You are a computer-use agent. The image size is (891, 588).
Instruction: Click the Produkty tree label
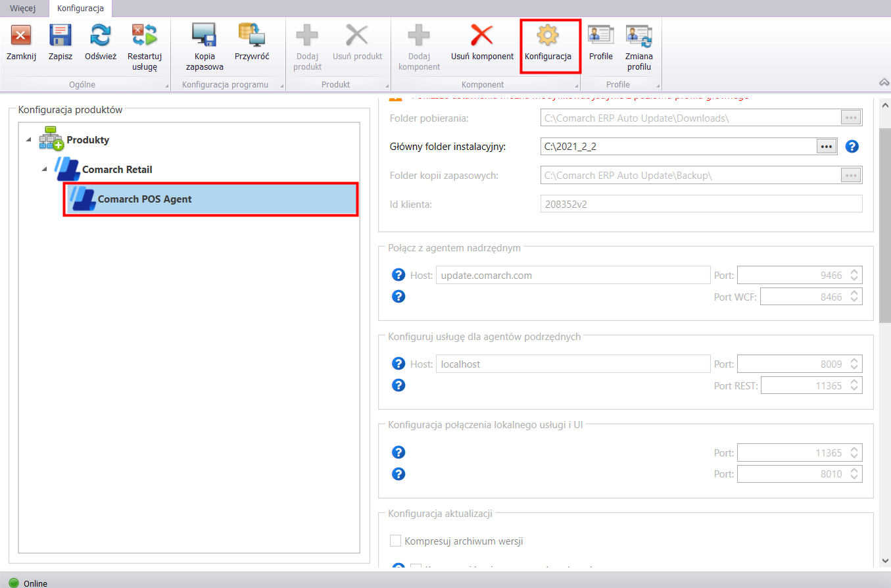click(x=88, y=140)
